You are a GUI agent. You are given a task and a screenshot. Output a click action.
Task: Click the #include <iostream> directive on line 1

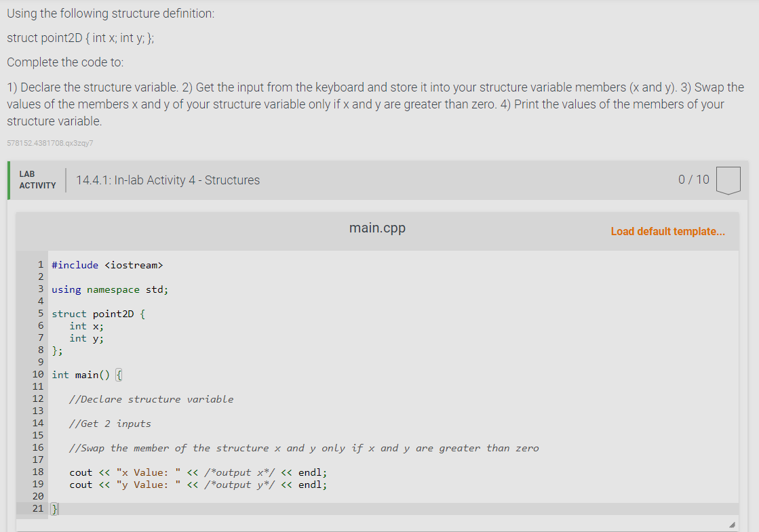(109, 265)
